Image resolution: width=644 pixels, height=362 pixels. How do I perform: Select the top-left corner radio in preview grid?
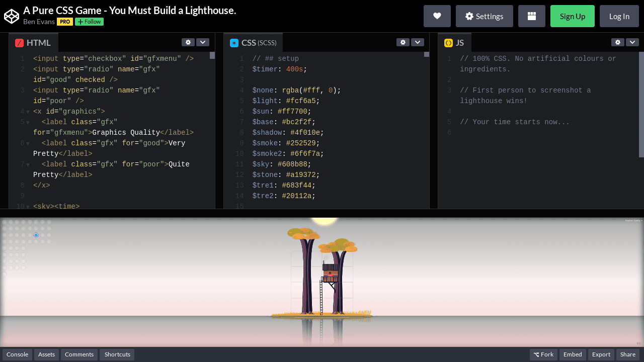point(5,222)
